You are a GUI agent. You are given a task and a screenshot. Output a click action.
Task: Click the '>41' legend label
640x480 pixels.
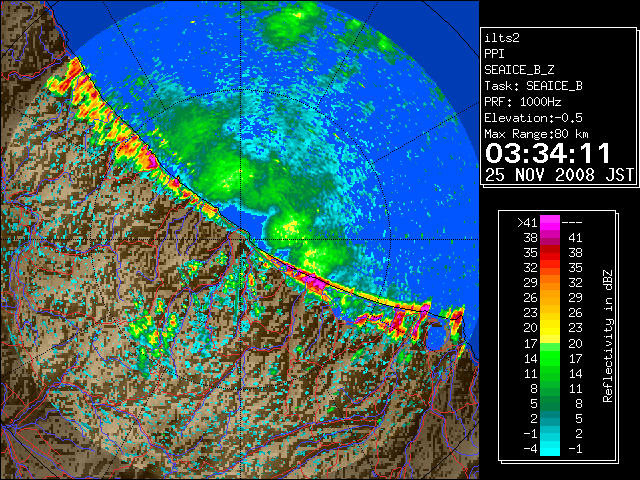click(x=527, y=223)
